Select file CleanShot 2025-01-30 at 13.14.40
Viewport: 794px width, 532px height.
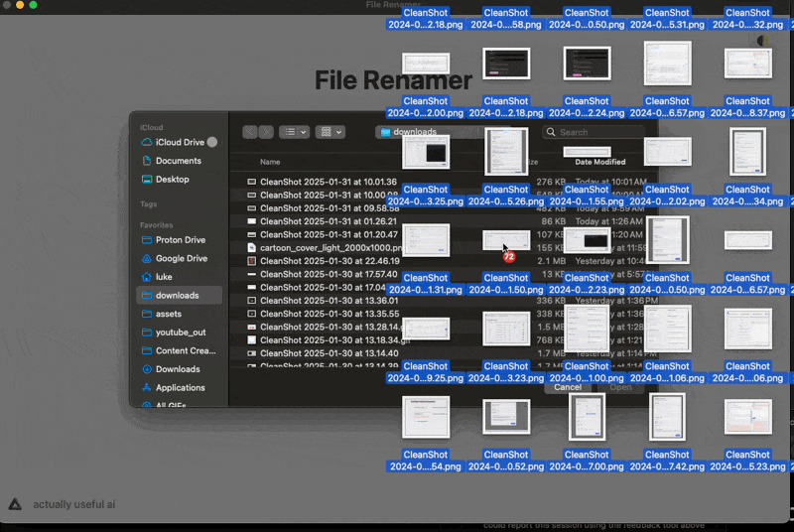pyautogui.click(x=330, y=352)
